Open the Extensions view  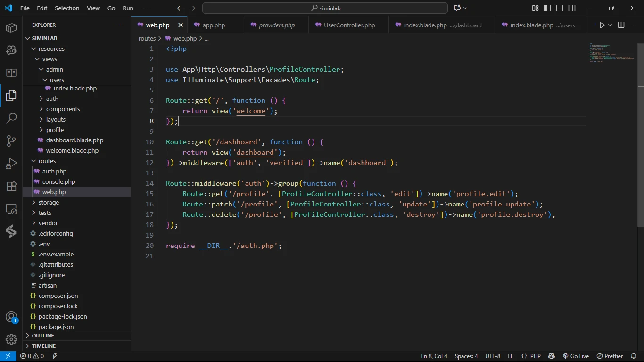[x=11, y=186]
